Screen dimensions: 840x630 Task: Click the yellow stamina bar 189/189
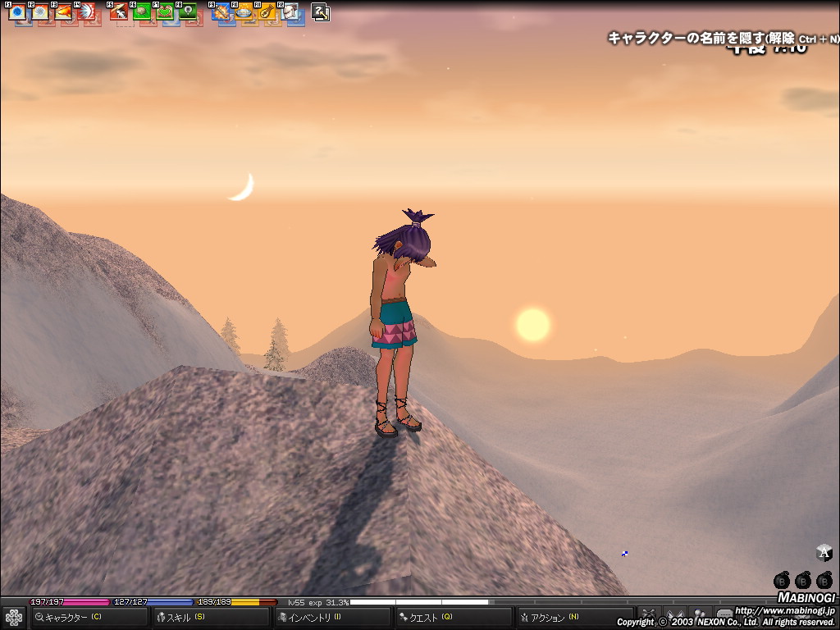click(x=237, y=602)
